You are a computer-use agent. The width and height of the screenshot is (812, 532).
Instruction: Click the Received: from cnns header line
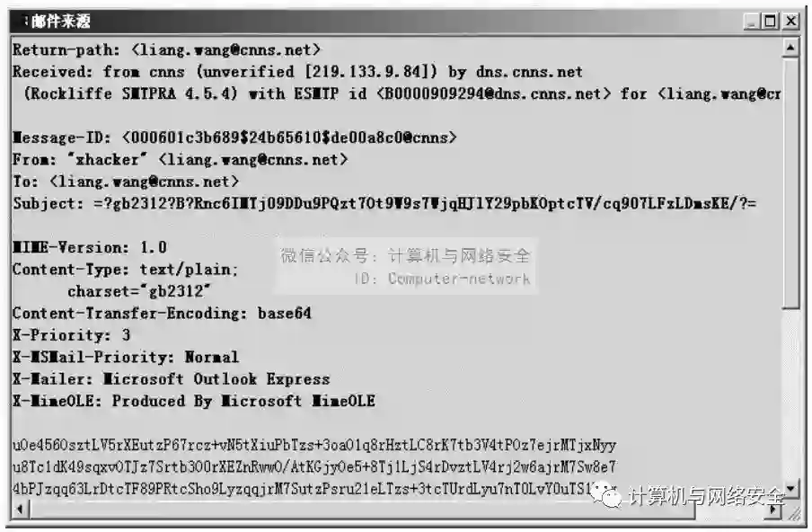point(298,72)
